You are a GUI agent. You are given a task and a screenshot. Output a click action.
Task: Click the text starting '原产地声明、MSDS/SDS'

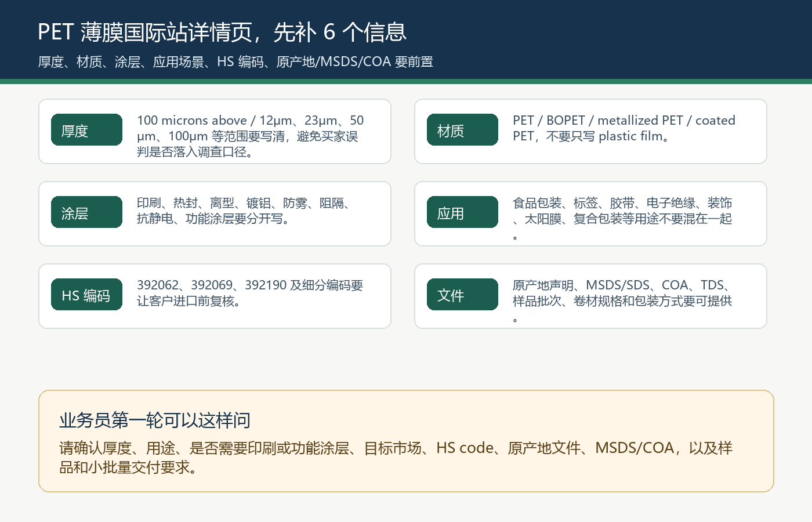coord(622,301)
